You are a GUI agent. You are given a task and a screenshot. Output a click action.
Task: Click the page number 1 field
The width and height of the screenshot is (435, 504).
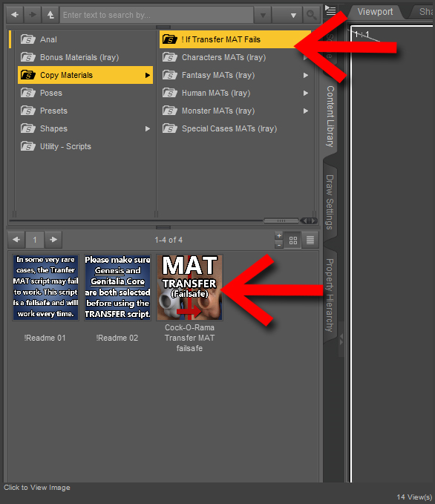point(35,240)
